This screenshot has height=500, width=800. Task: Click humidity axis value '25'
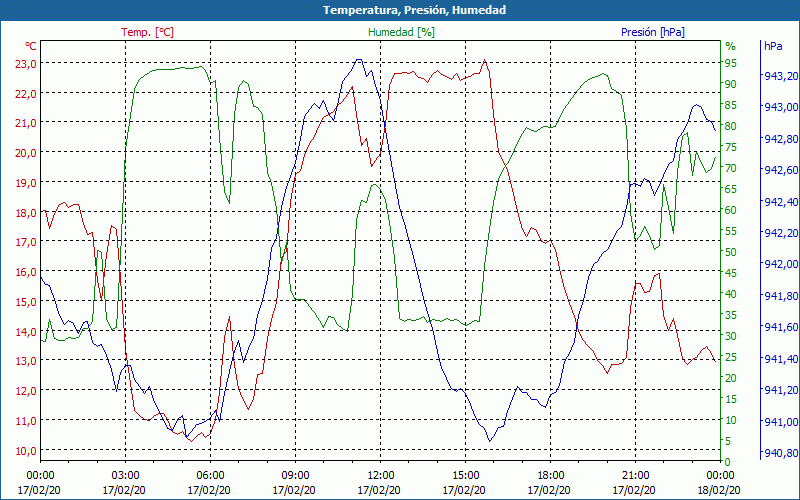click(731, 357)
